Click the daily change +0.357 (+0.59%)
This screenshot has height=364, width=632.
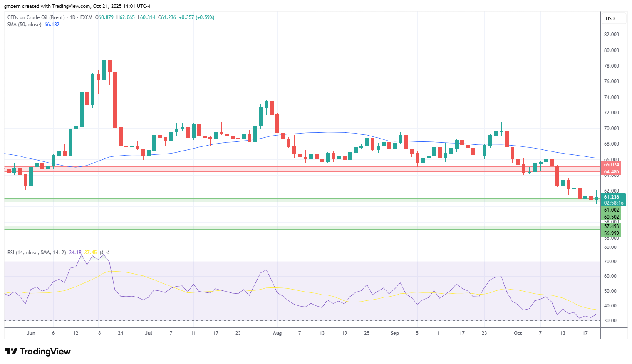[x=197, y=17]
